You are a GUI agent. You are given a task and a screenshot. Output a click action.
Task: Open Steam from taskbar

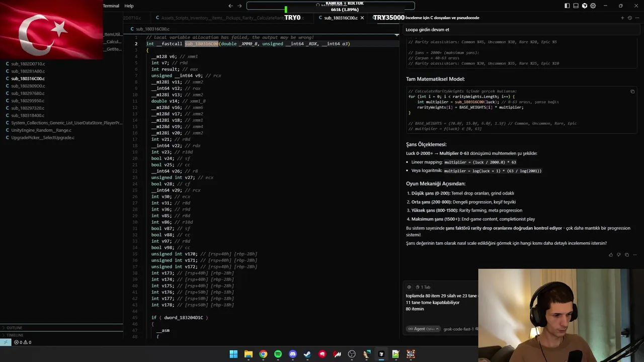pyautogui.click(x=307, y=354)
